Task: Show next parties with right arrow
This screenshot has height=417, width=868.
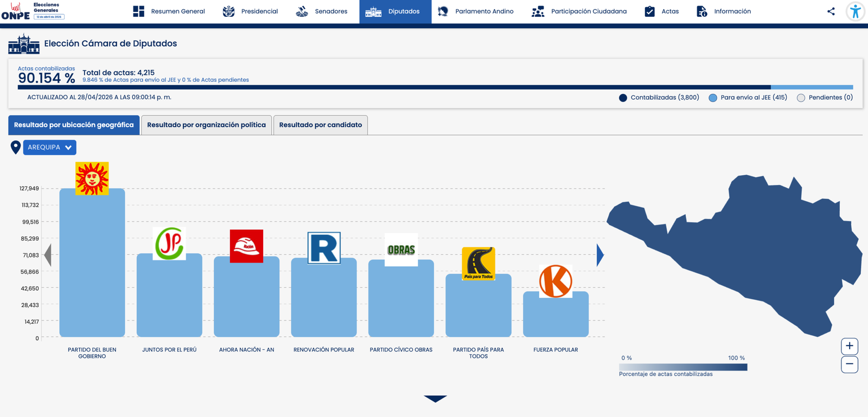Action: pyautogui.click(x=599, y=255)
